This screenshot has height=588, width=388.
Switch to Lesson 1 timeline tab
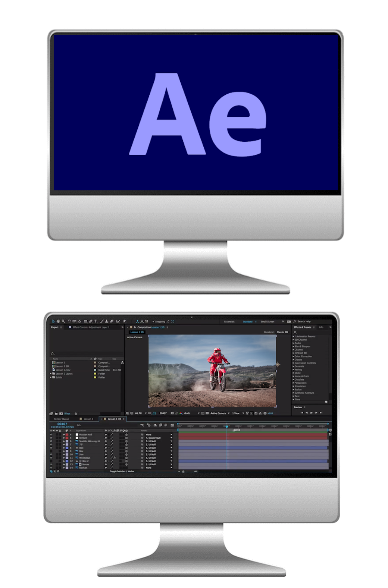(x=88, y=419)
